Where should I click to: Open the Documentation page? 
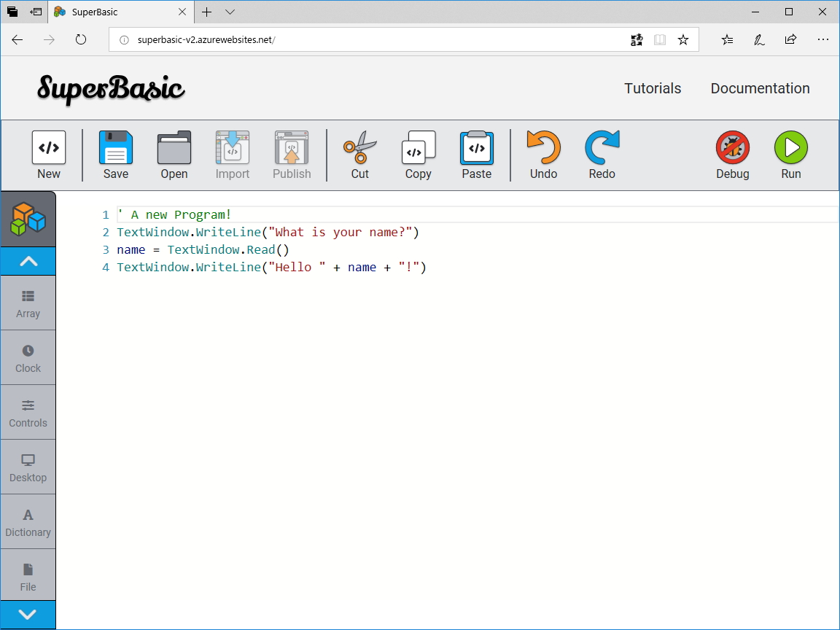pyautogui.click(x=760, y=88)
